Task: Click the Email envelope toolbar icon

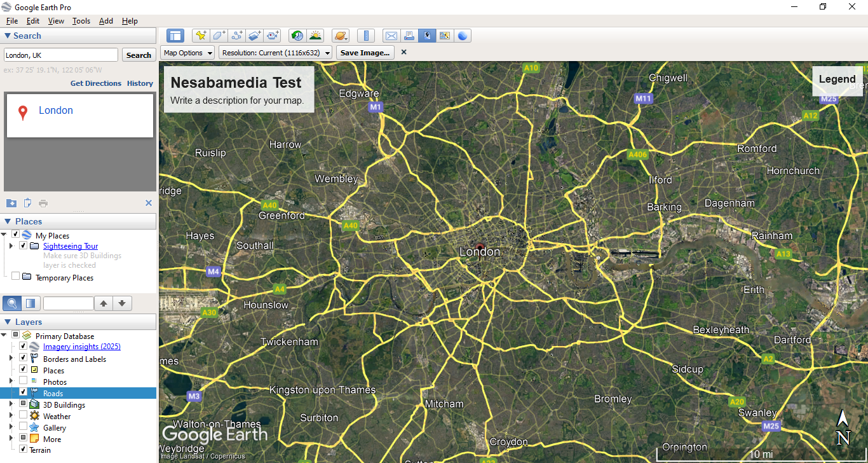Action: [391, 36]
